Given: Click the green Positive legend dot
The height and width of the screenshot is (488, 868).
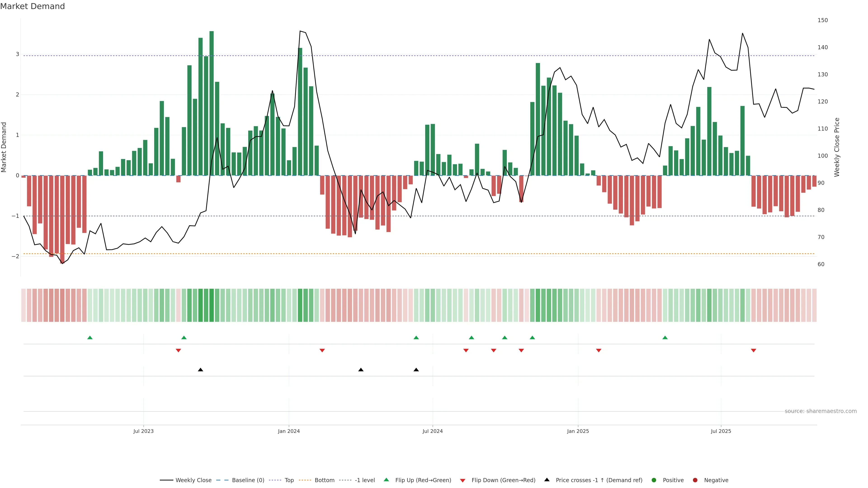Looking at the screenshot, I should 654,480.
